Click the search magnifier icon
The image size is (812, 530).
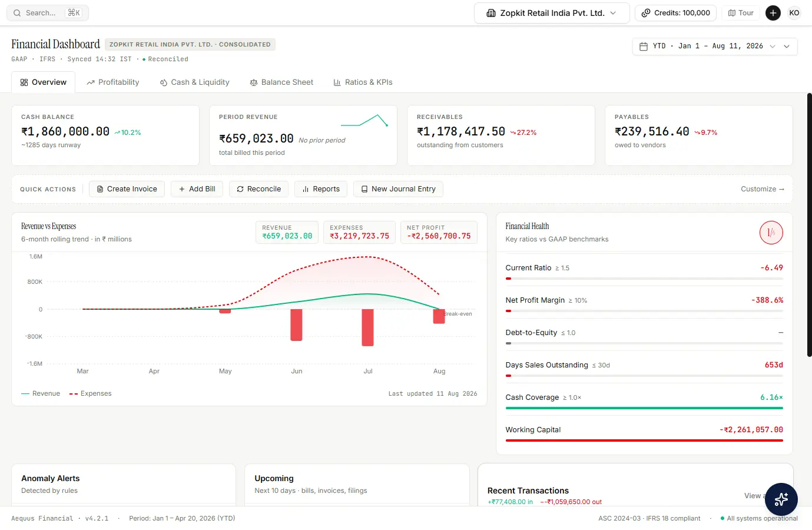[x=17, y=13]
